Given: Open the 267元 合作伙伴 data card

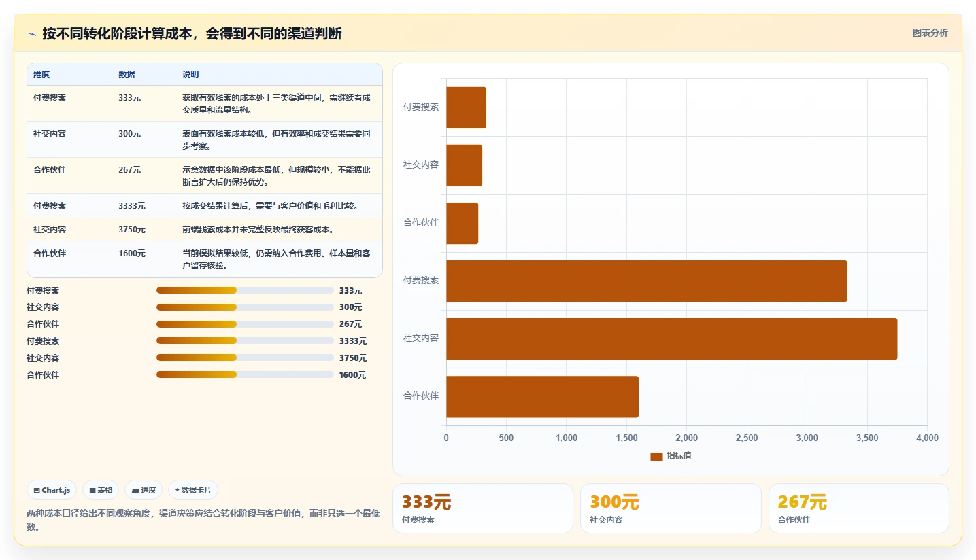Looking at the screenshot, I should (859, 508).
